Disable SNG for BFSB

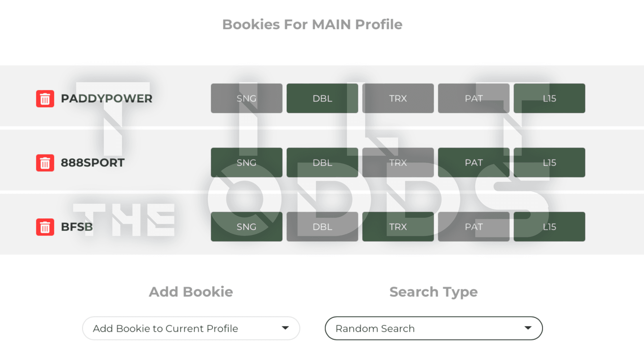tap(246, 227)
